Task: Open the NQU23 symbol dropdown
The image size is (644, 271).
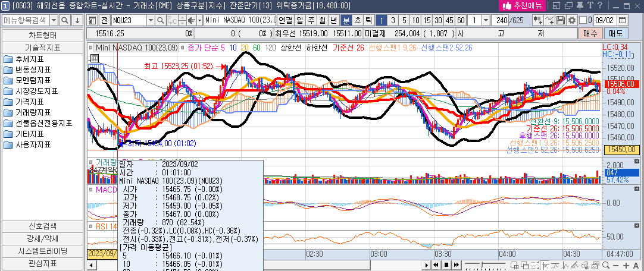Action: pyautogui.click(x=151, y=20)
